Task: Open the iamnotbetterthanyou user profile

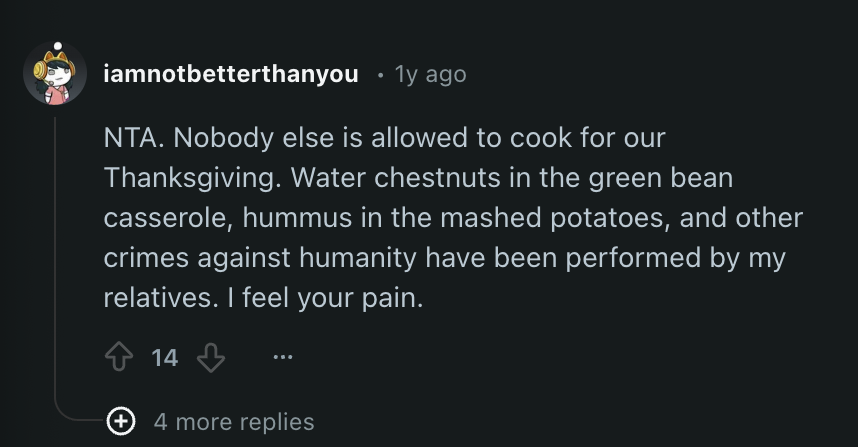Action: click(230, 75)
